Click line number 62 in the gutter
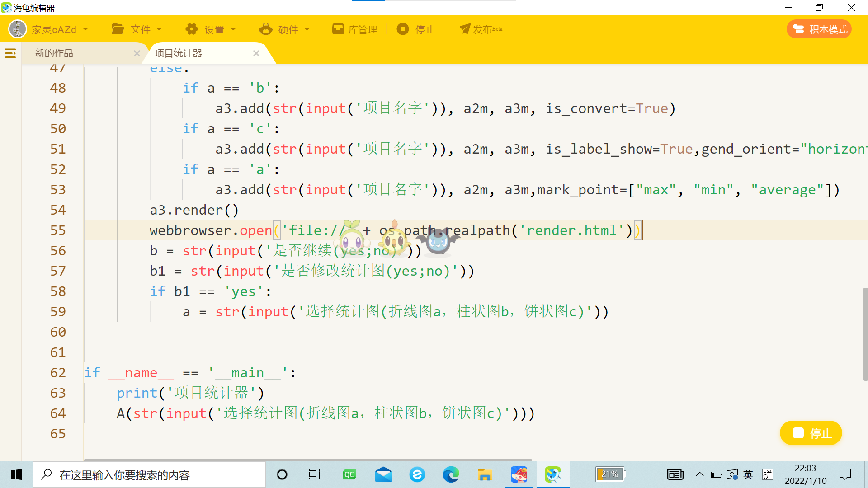The image size is (868, 488). [x=58, y=373]
